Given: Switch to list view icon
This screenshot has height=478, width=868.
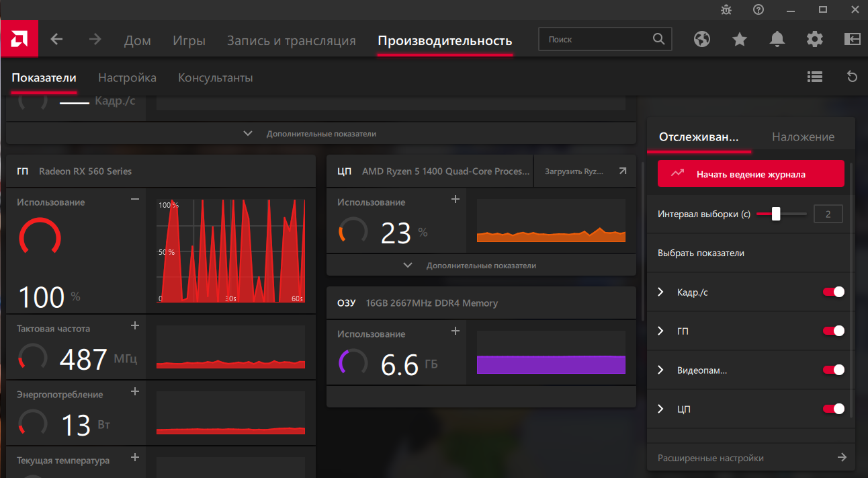Looking at the screenshot, I should pos(815,77).
